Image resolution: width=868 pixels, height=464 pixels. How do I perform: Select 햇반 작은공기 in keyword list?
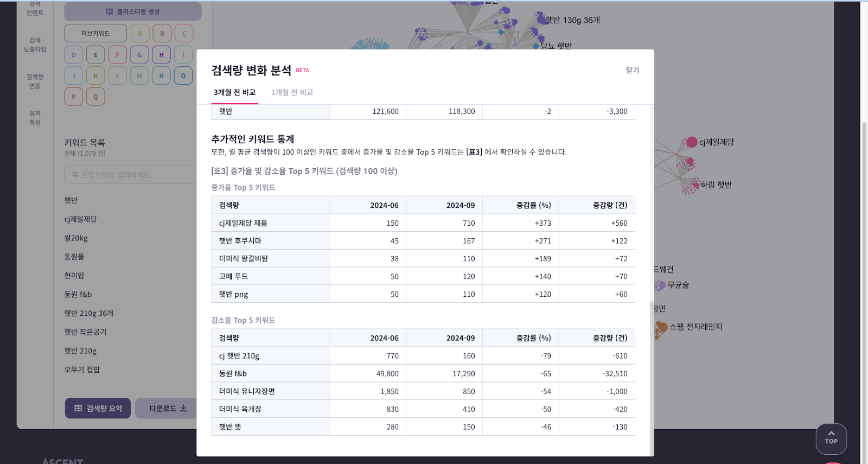tap(86, 332)
